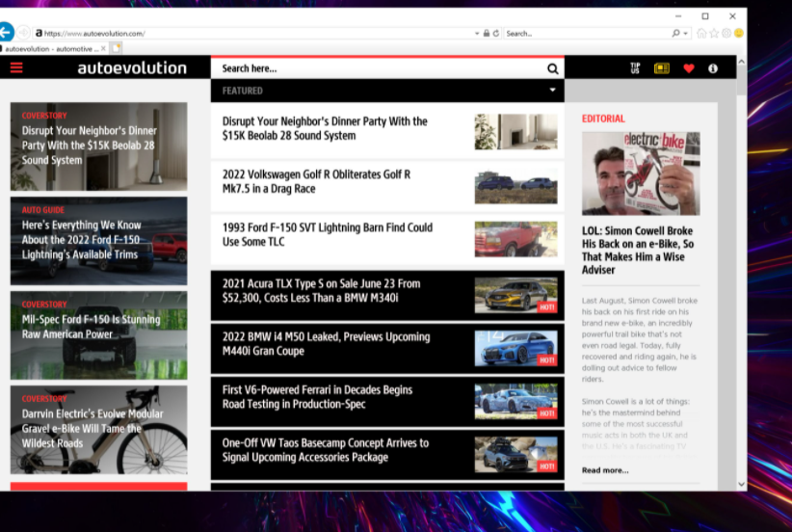The image size is (792, 532).
Task: Click the magnifier search icon on site
Action: 552,69
